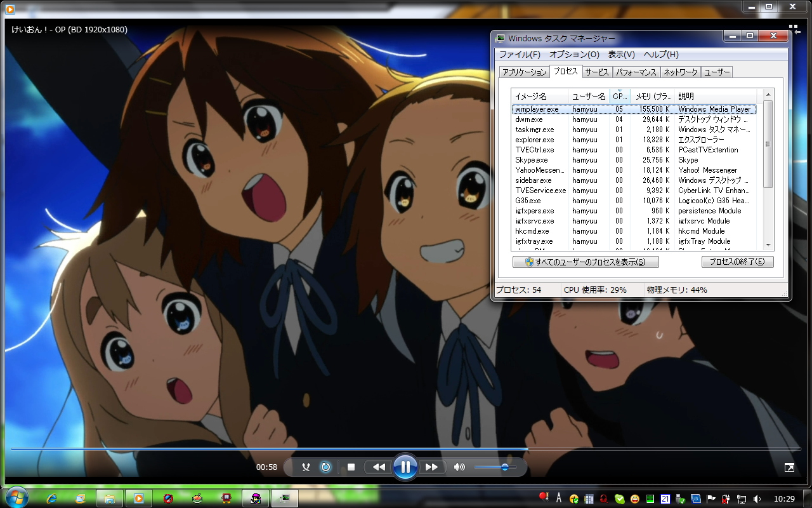Click process list scrollbar up arrow
This screenshot has height=508, width=812.
click(x=768, y=95)
